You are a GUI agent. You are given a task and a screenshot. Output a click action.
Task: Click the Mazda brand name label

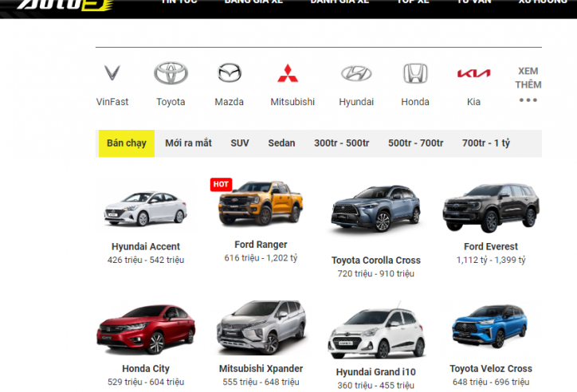(x=230, y=102)
